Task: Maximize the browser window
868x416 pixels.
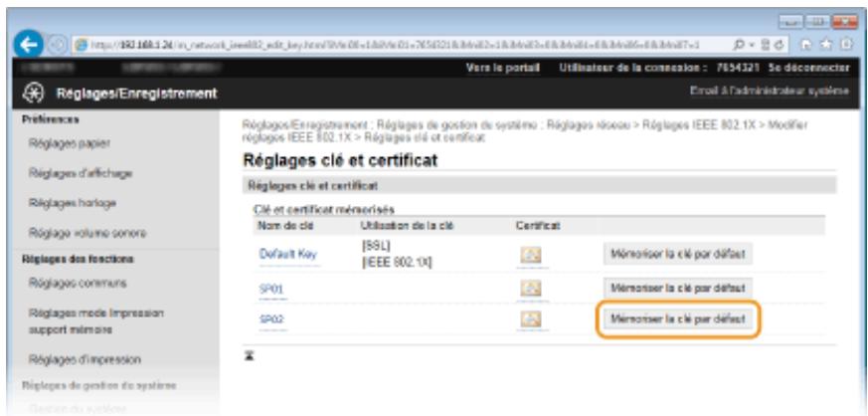Action: point(817,23)
